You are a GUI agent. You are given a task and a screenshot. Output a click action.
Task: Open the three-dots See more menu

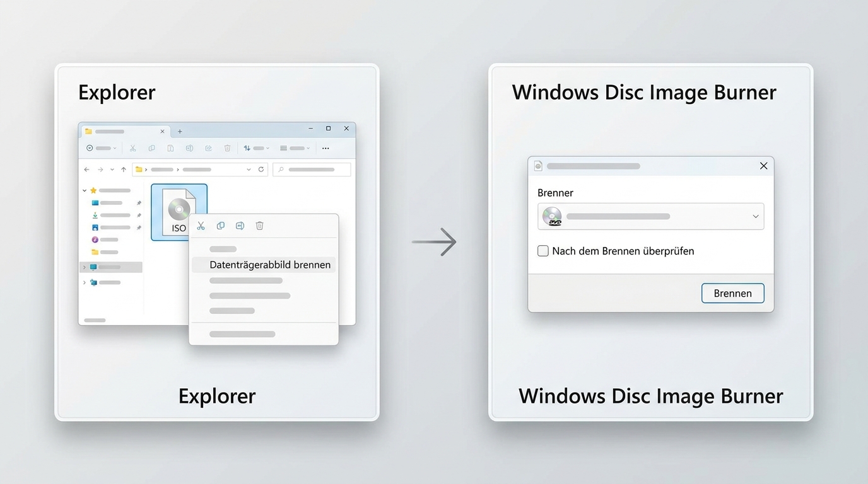325,148
